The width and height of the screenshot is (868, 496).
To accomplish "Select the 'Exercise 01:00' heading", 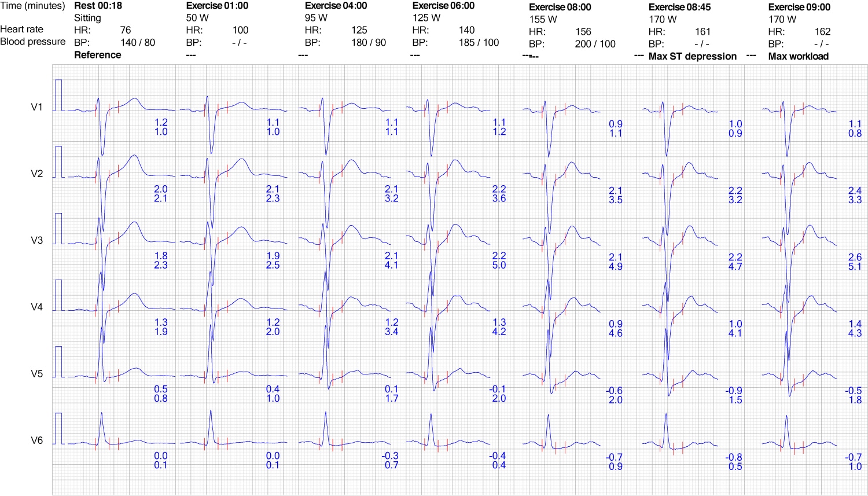I will [x=217, y=6].
